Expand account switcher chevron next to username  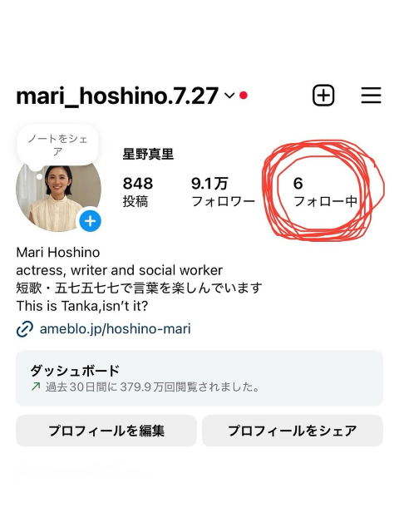[229, 96]
